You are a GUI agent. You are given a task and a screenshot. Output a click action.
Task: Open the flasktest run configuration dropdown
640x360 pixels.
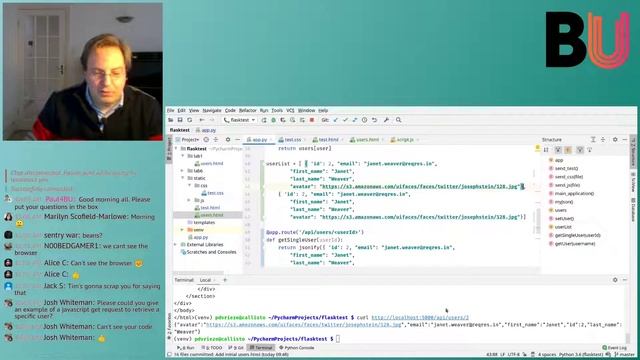click(240, 120)
